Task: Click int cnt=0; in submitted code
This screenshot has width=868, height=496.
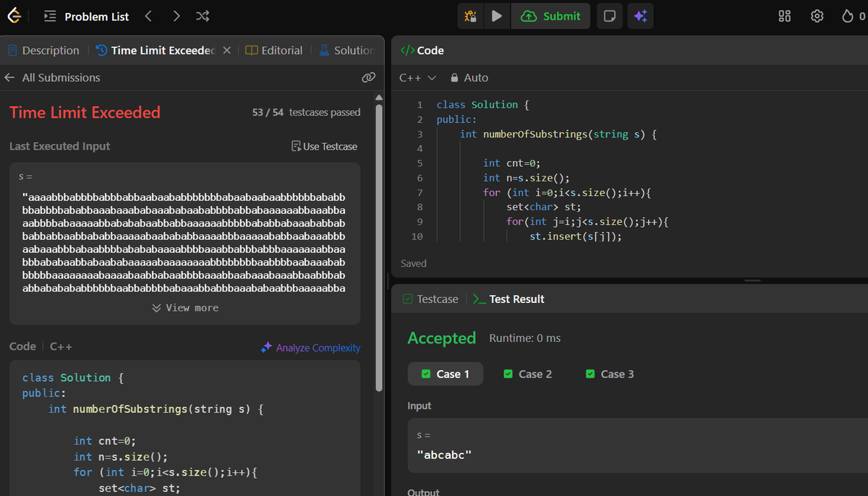Action: pos(105,441)
